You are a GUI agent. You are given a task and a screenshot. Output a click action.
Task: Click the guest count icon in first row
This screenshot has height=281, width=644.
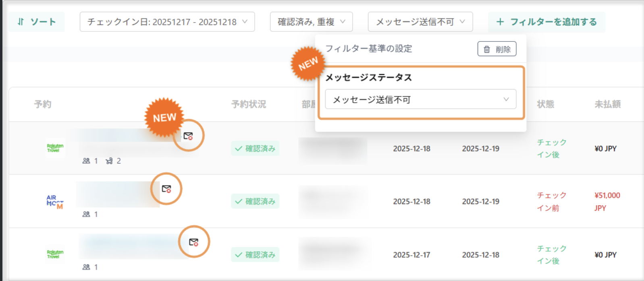pos(86,161)
